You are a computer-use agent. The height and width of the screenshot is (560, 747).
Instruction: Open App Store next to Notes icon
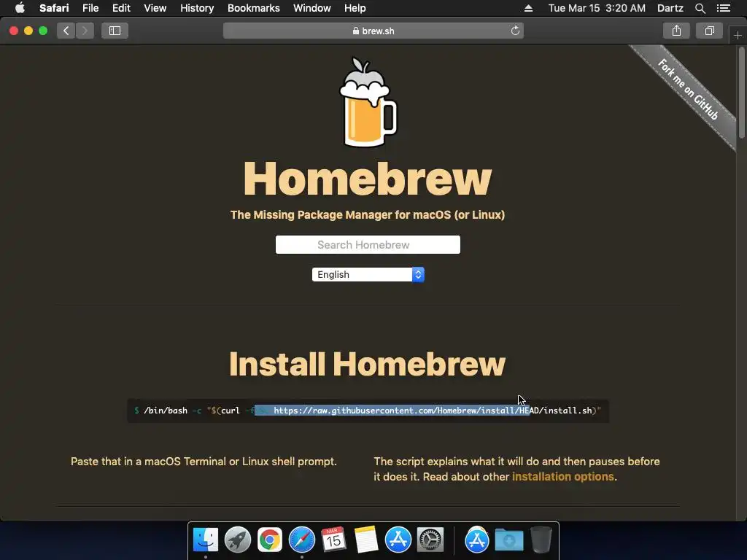coord(398,540)
